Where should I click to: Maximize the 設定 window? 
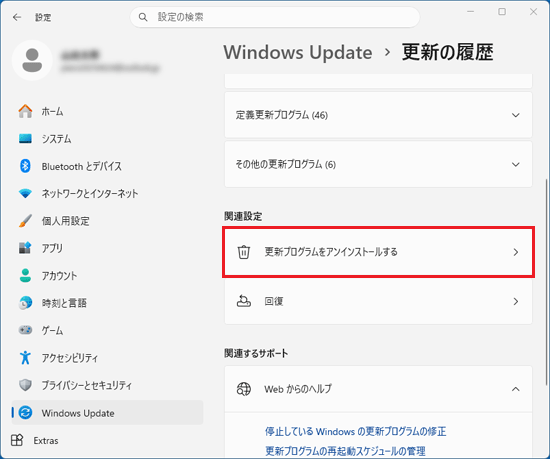point(502,12)
